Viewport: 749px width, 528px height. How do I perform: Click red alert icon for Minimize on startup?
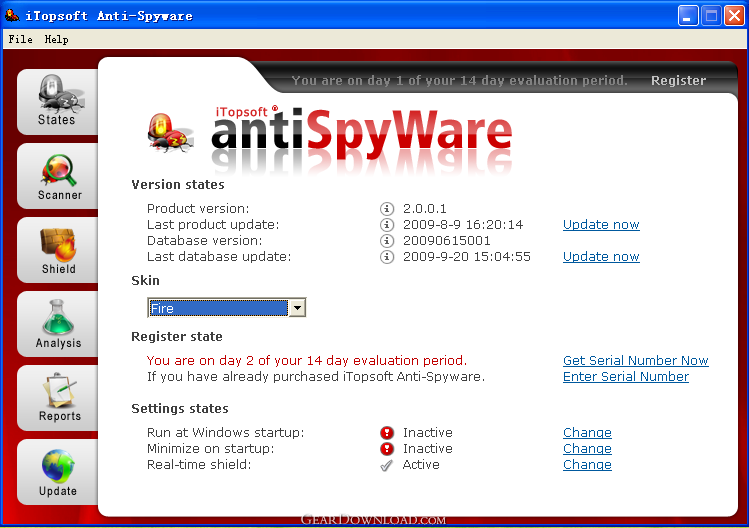tap(387, 449)
